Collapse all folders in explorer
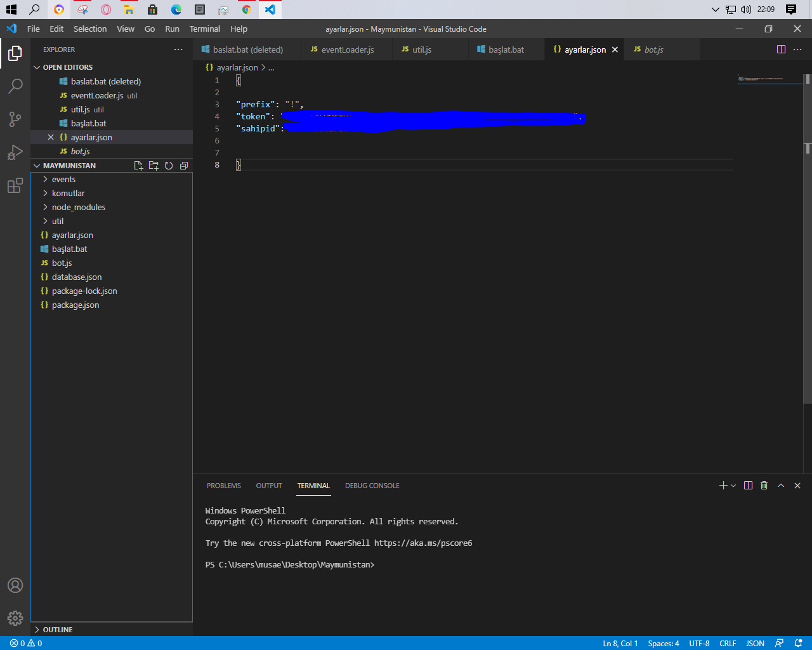812x650 pixels. pos(184,166)
